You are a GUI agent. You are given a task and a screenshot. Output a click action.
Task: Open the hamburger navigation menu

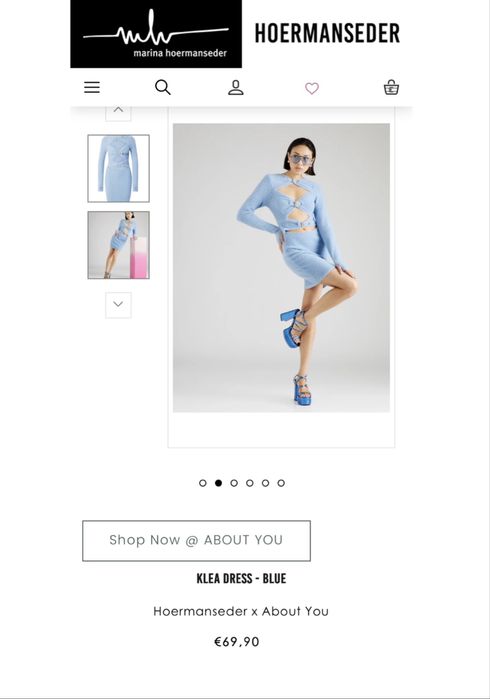coord(92,87)
